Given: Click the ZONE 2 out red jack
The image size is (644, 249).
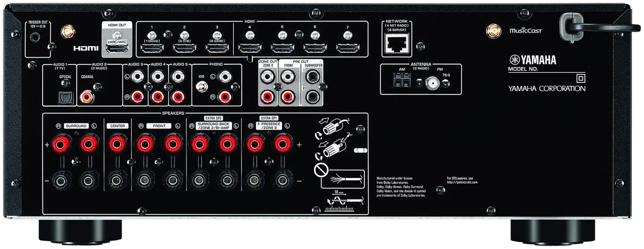Looking at the screenshot, I should click(x=268, y=96).
